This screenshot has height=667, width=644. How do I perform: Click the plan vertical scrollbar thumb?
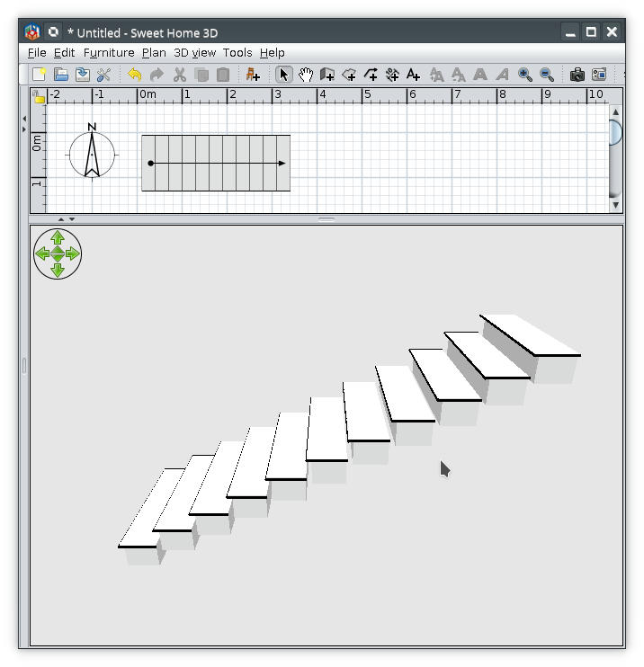click(x=615, y=133)
